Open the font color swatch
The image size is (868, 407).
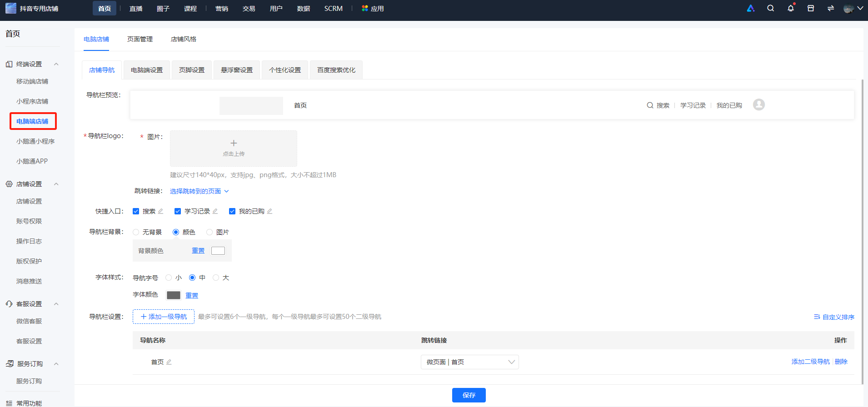click(174, 295)
